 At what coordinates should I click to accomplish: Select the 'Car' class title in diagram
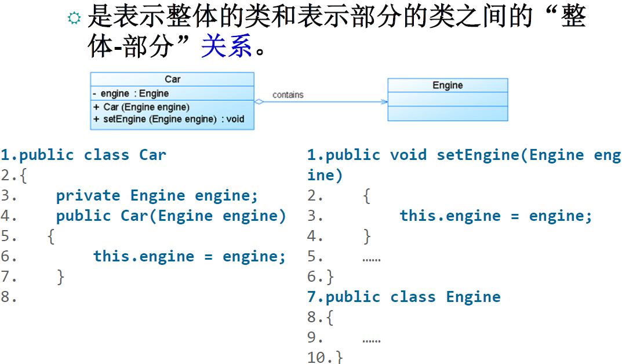pyautogui.click(x=173, y=79)
